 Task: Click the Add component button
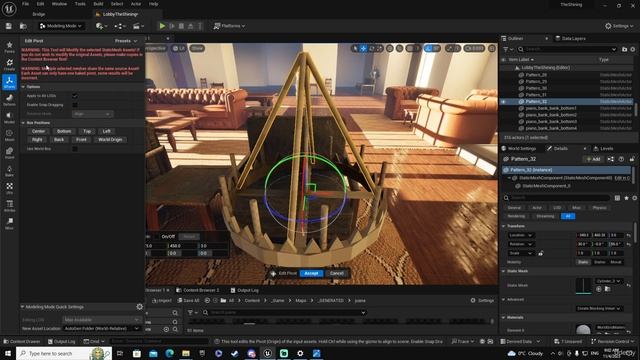pos(593,159)
